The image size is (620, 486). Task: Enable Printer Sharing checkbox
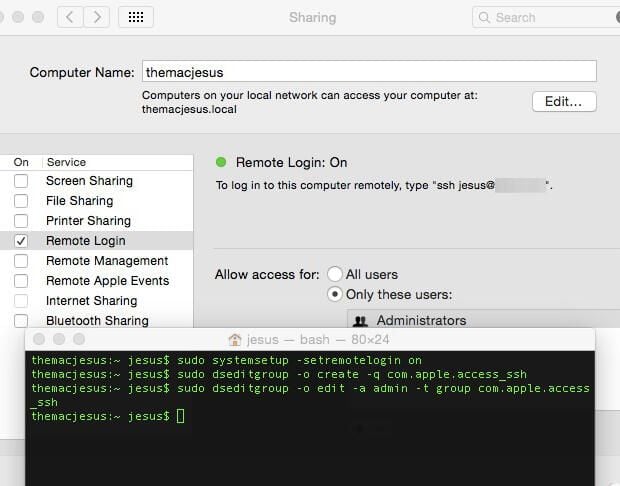(x=21, y=221)
